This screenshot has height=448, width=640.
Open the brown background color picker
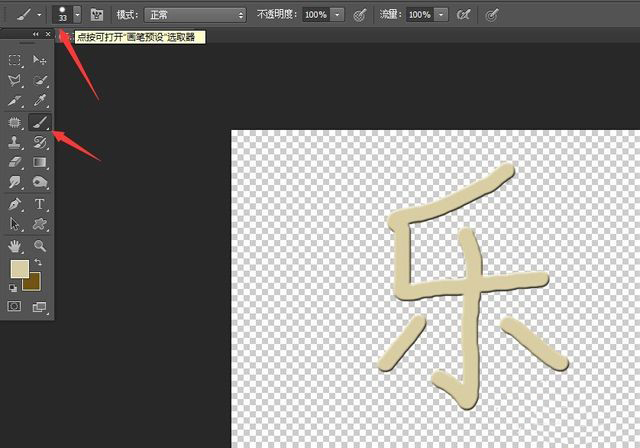[33, 284]
